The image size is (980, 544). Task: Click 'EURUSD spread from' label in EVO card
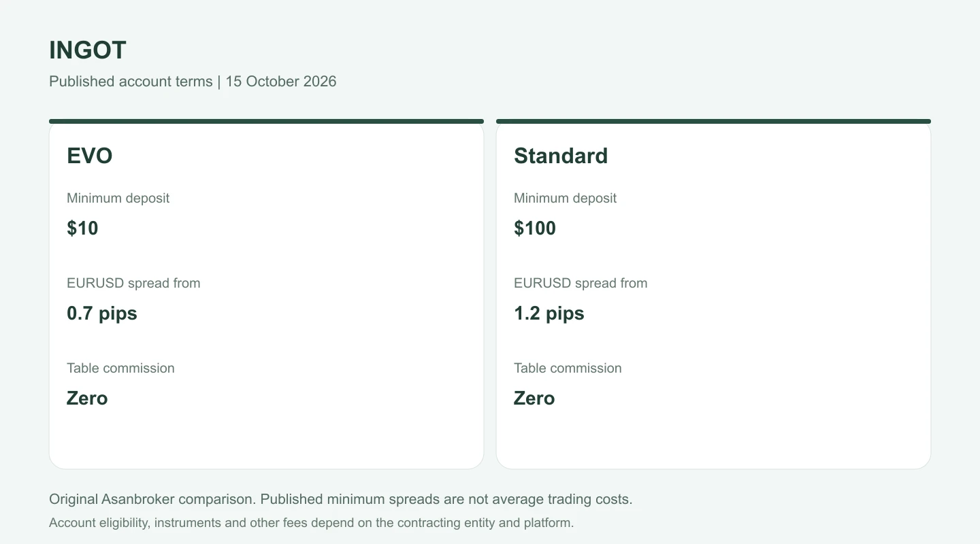133,284
